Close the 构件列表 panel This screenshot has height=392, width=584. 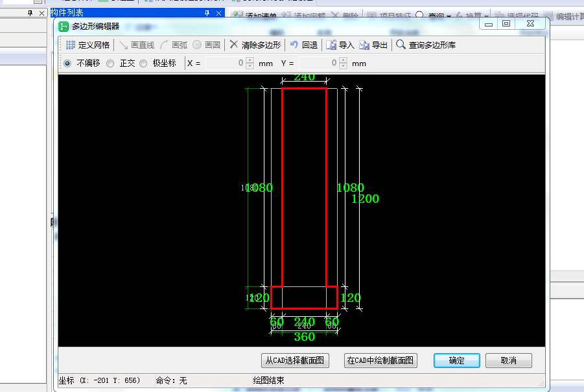(x=218, y=13)
